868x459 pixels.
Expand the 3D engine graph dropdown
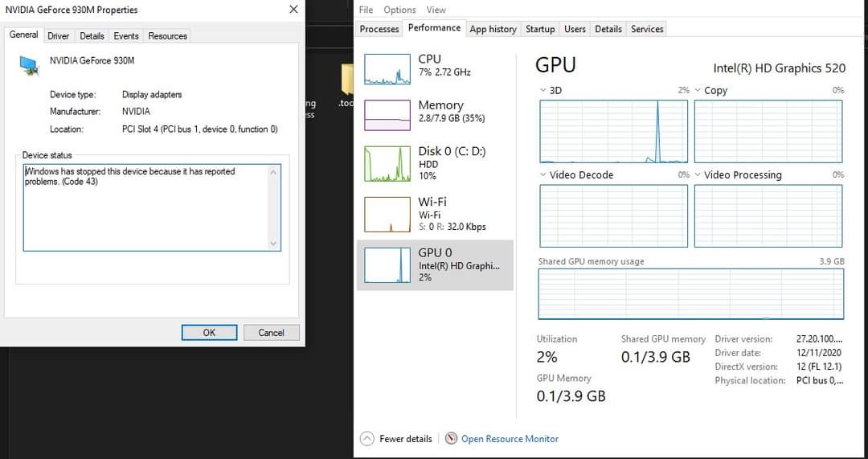(x=544, y=90)
